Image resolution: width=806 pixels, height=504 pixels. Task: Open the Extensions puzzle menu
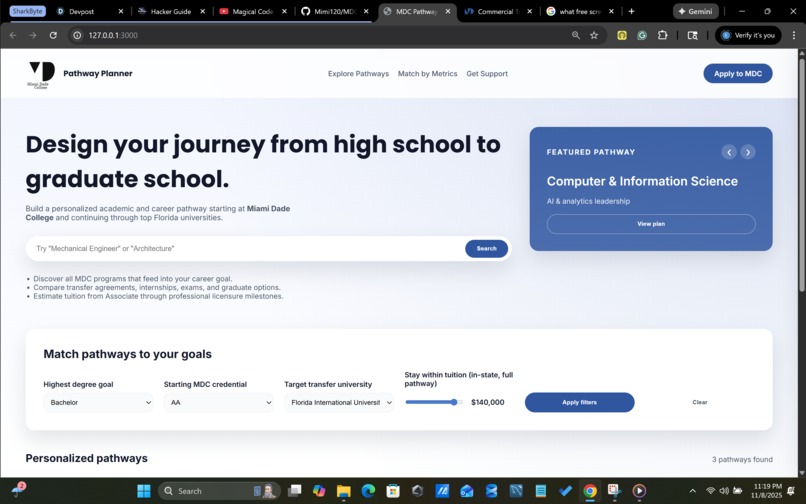tap(663, 35)
